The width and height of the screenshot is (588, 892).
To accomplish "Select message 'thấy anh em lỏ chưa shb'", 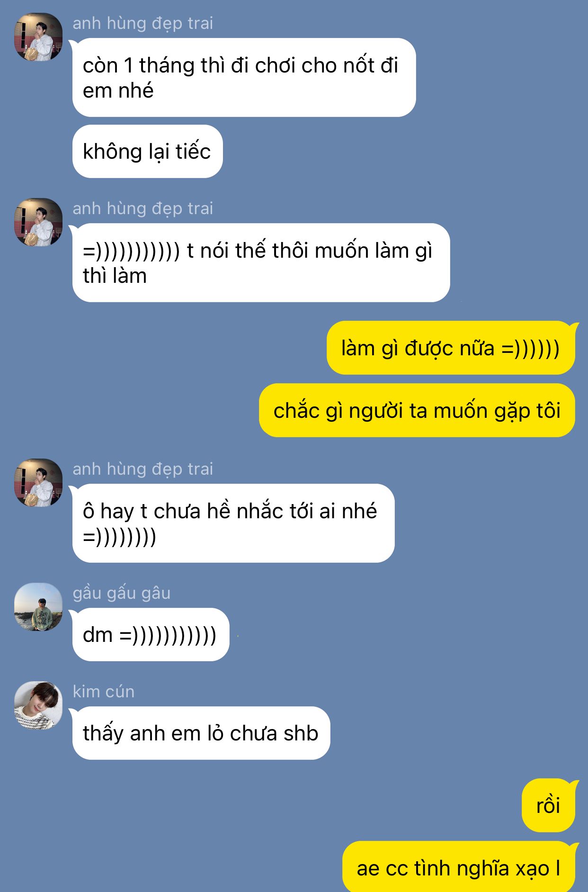I will tap(201, 733).
